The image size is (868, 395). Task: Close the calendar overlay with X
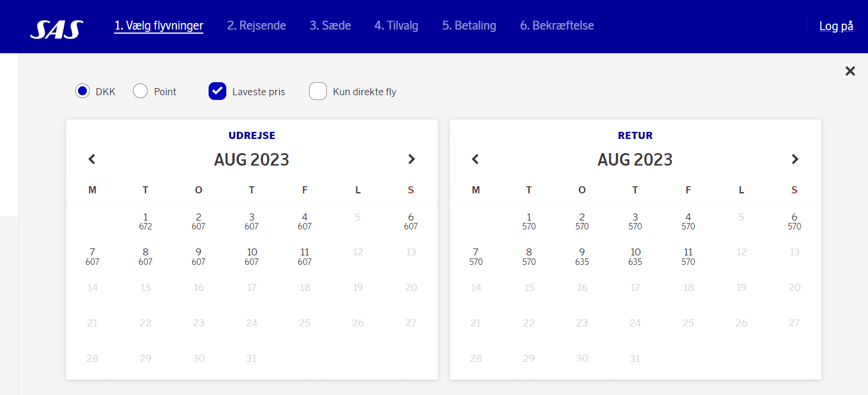coord(850,72)
